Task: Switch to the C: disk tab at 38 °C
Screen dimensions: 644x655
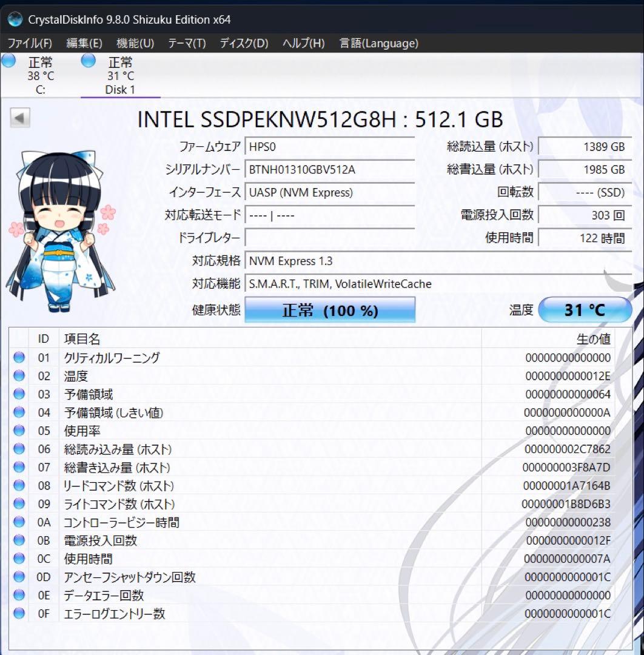Action: (x=41, y=75)
